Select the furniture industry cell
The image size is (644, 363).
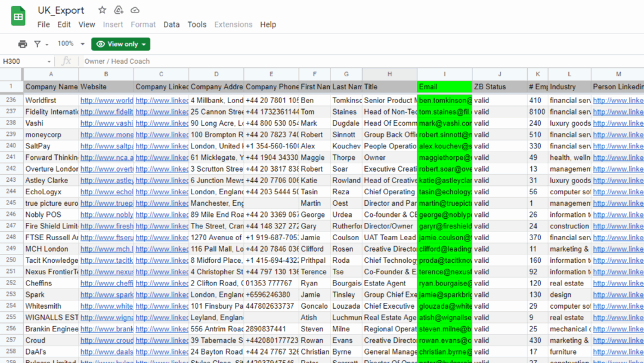(569, 352)
